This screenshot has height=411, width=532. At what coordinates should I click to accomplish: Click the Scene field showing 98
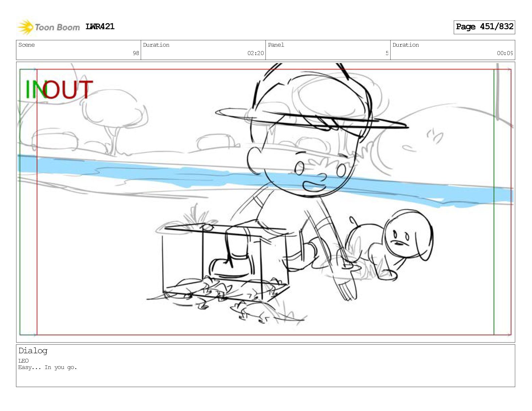(x=79, y=50)
